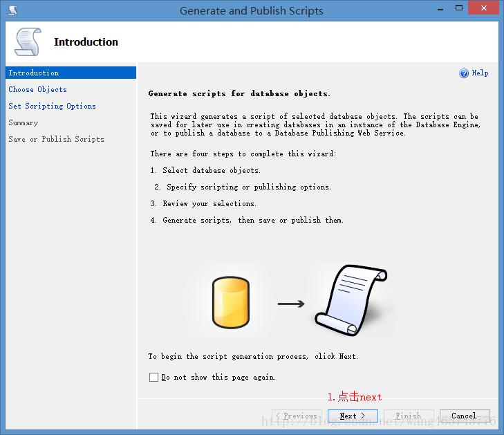
Task: Cancel the script generation wizard
Action: point(464,416)
